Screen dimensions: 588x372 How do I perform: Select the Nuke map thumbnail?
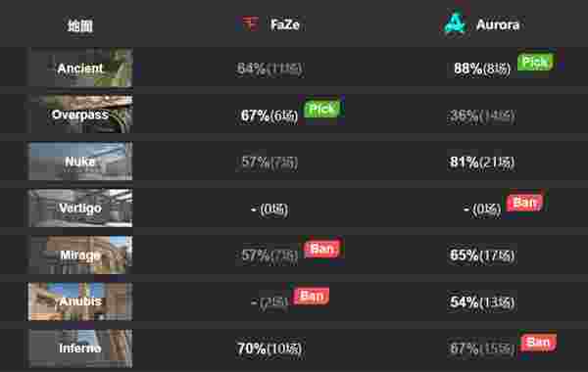(x=80, y=161)
